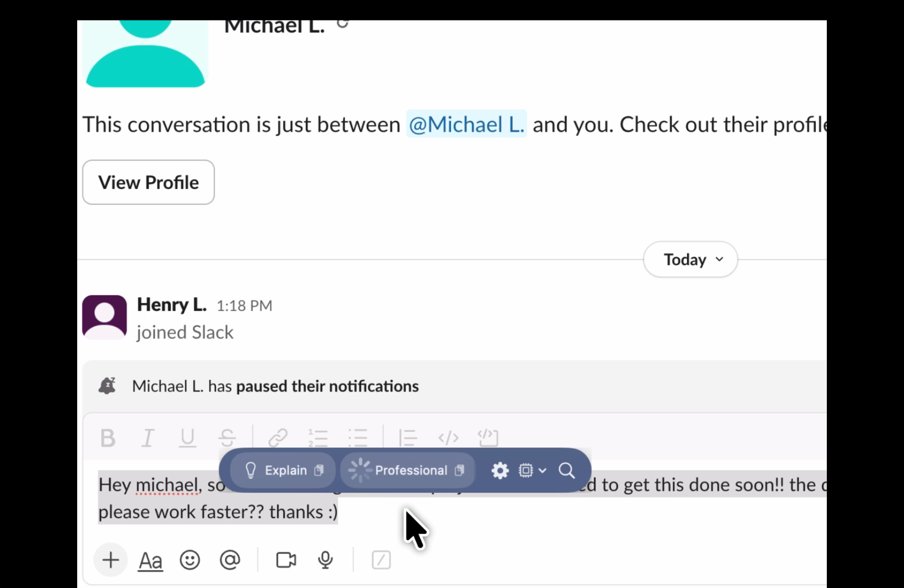The height and width of the screenshot is (588, 904).
Task: Apply strikethrough formatting icon
Action: 227,438
